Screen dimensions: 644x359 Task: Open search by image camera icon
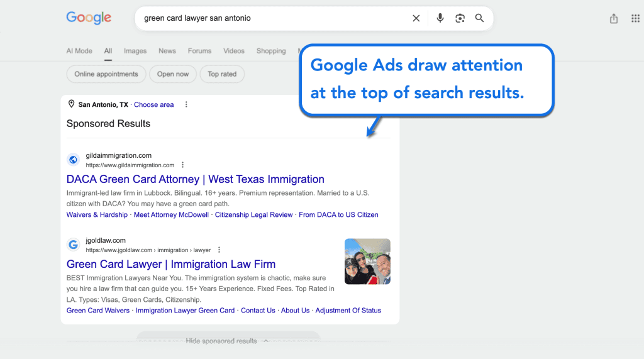pyautogui.click(x=460, y=18)
